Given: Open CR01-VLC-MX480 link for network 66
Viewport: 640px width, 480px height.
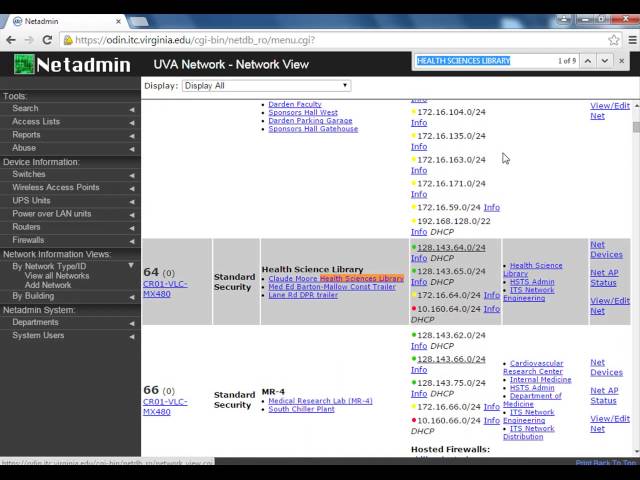Looking at the screenshot, I should pos(165,407).
